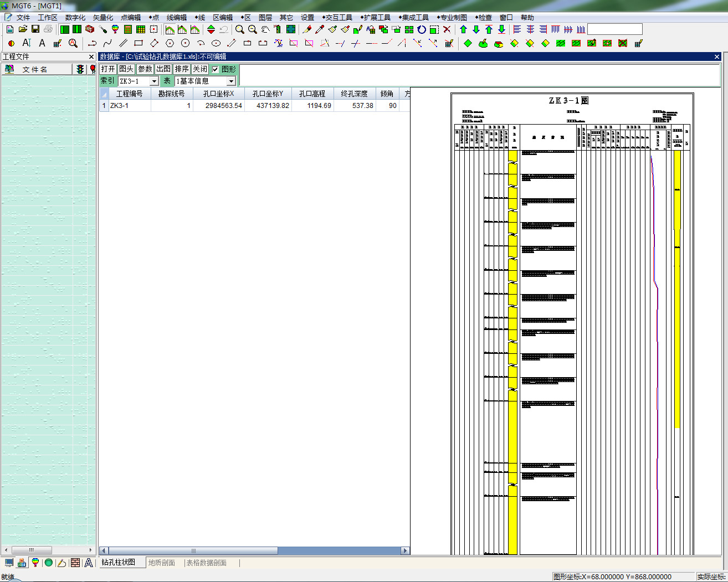Open the 专业制图 menu
The image size is (728, 582).
click(452, 18)
